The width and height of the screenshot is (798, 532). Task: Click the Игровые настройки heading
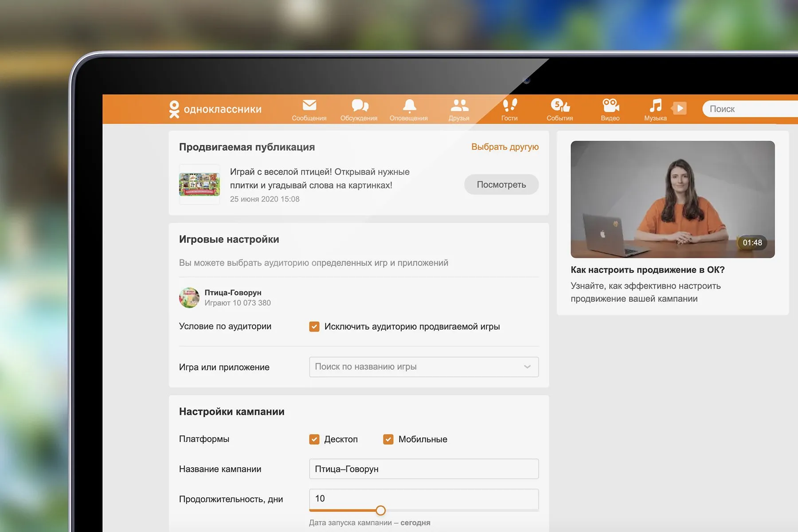(x=229, y=239)
